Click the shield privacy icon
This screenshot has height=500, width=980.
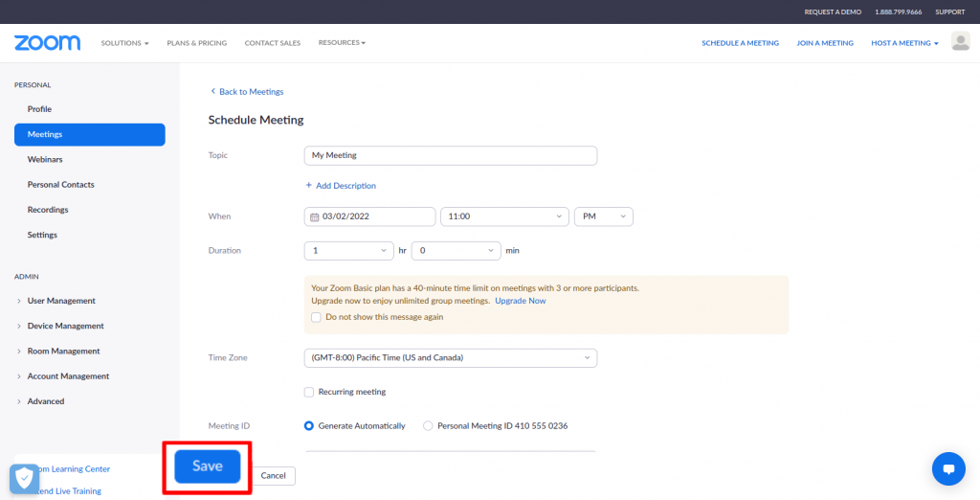[x=24, y=478]
